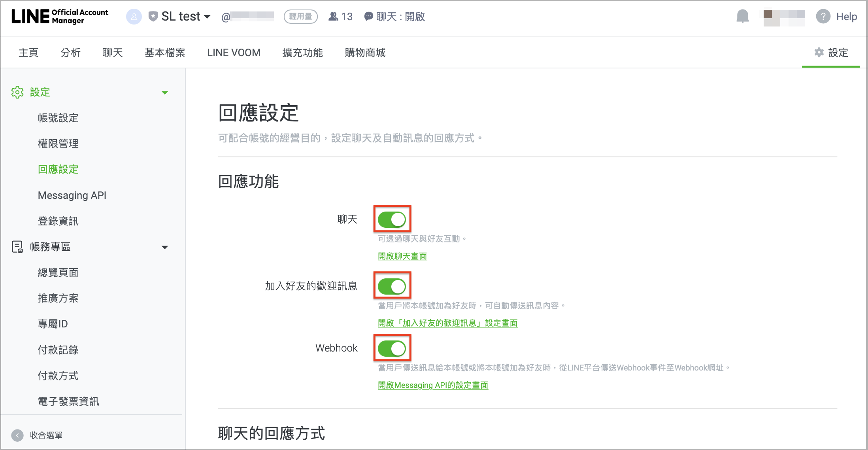Click the sidebar 設定 gear icon

[17, 92]
